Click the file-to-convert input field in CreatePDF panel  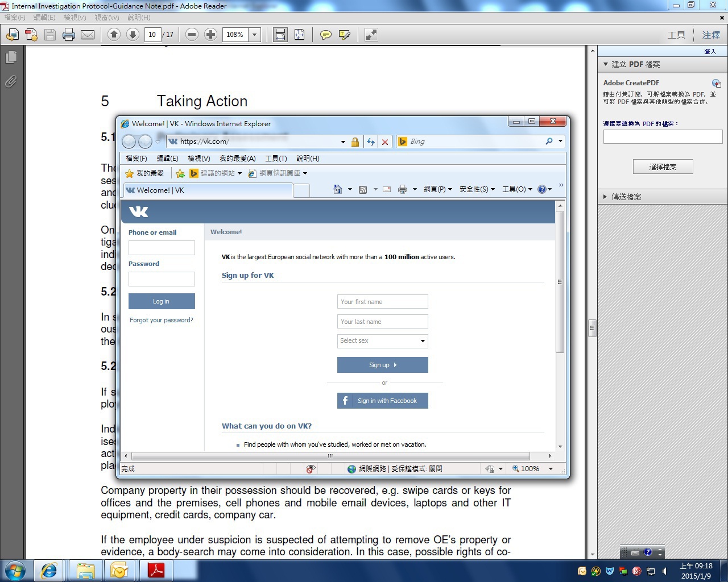663,136
